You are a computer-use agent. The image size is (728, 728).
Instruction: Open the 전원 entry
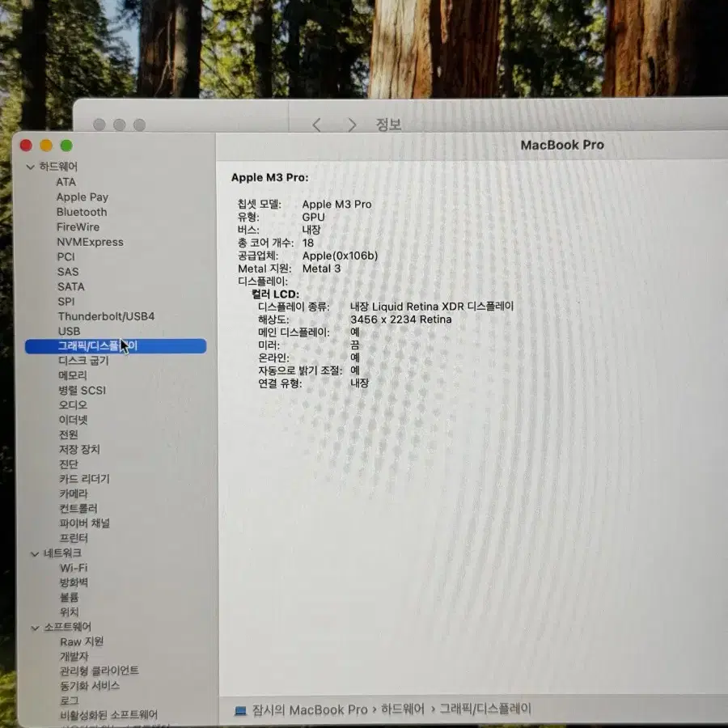pos(68,434)
